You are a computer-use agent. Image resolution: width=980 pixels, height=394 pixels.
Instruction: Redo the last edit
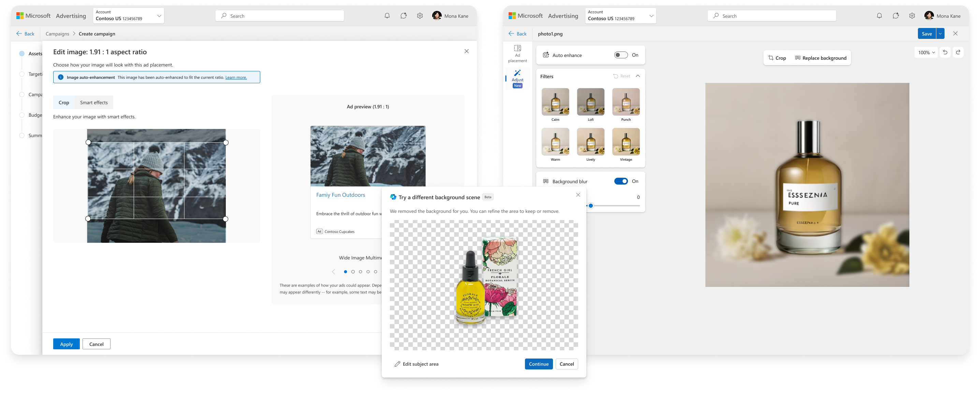[x=958, y=53]
